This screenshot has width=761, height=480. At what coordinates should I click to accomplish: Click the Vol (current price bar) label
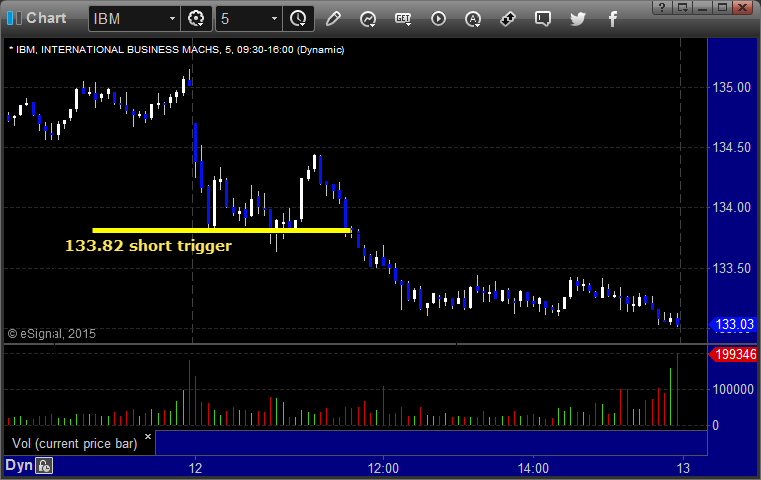click(75, 444)
